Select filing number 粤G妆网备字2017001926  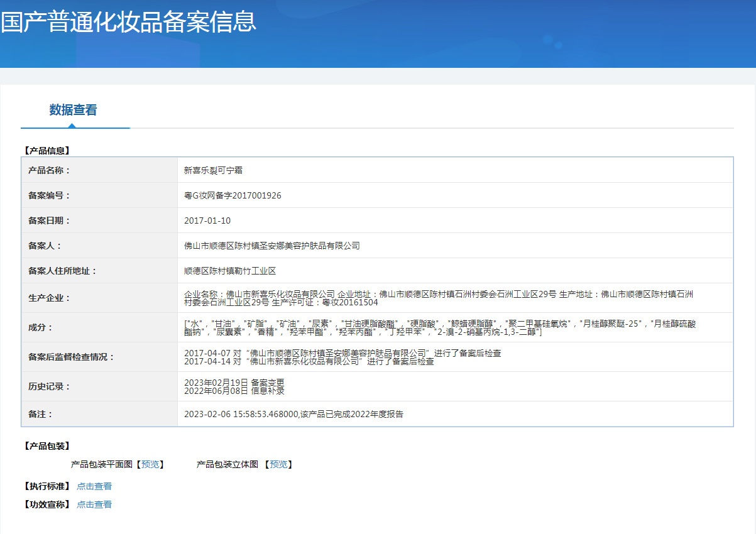click(x=233, y=195)
